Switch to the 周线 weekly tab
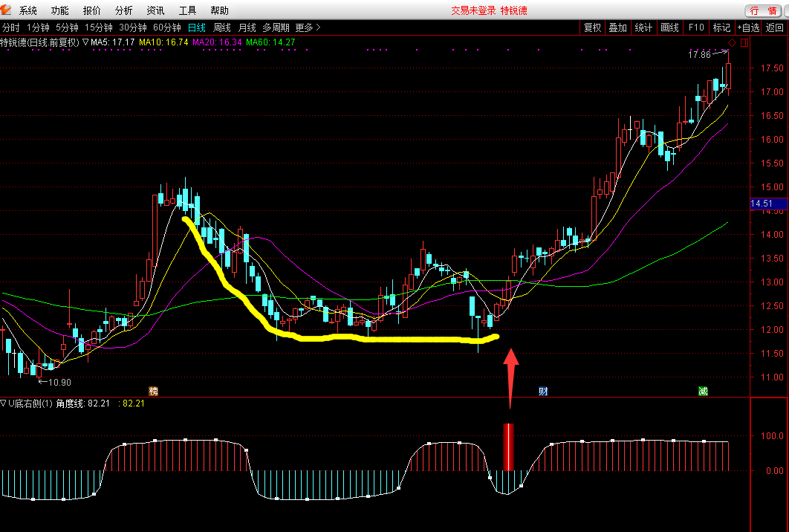The height and width of the screenshot is (532, 789). point(222,27)
